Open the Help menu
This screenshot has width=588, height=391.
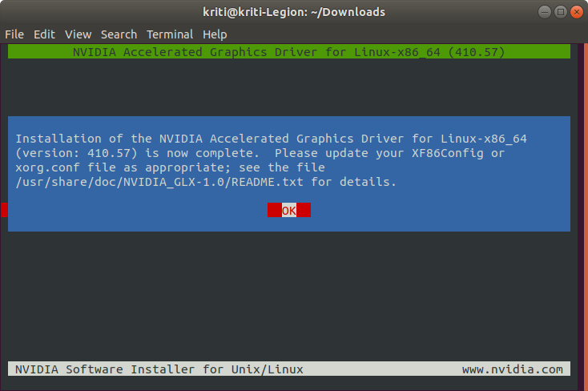coord(215,34)
